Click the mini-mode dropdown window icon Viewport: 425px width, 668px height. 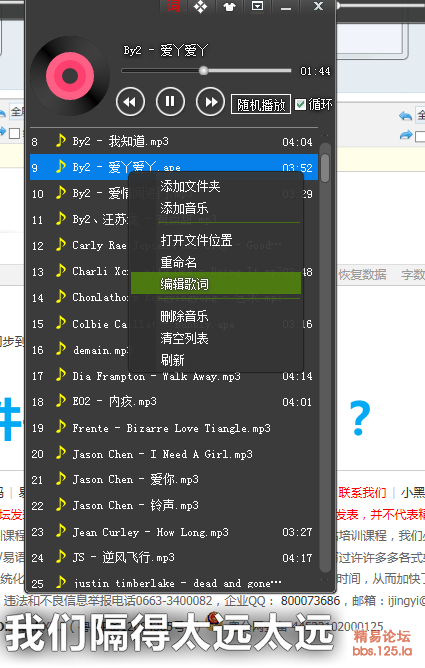point(257,6)
